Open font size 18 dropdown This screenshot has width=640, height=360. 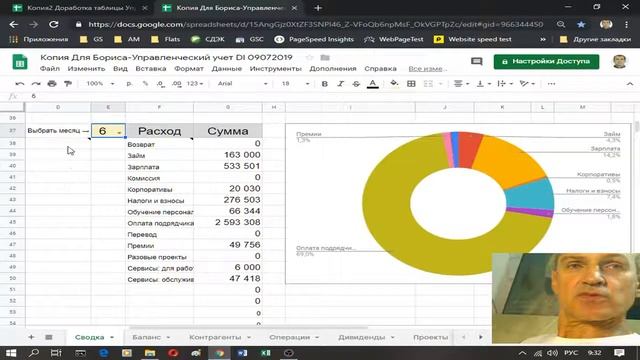point(295,84)
